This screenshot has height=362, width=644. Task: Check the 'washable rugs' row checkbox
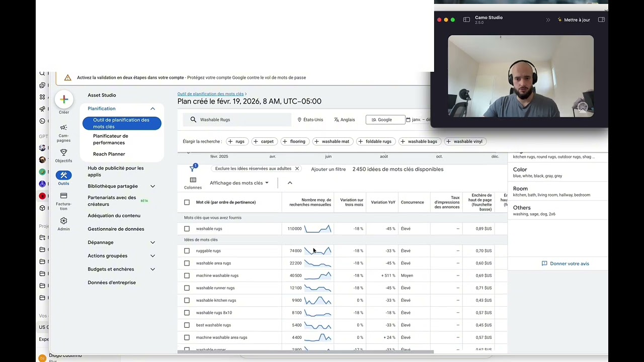(x=187, y=229)
